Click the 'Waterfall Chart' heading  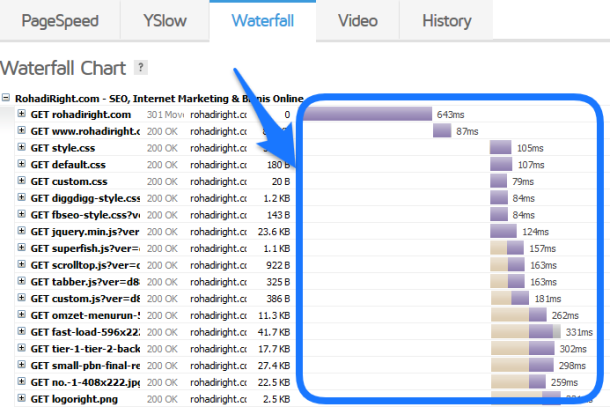click(63, 68)
